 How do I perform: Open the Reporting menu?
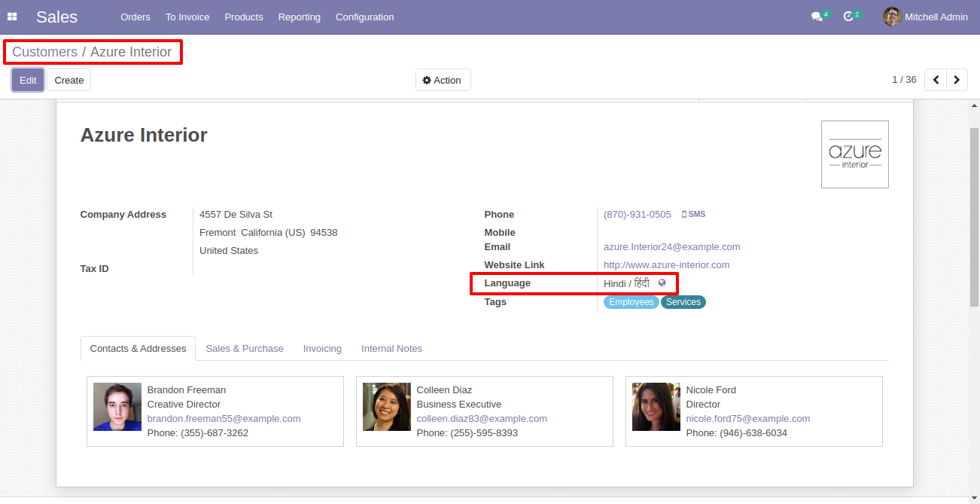click(300, 17)
